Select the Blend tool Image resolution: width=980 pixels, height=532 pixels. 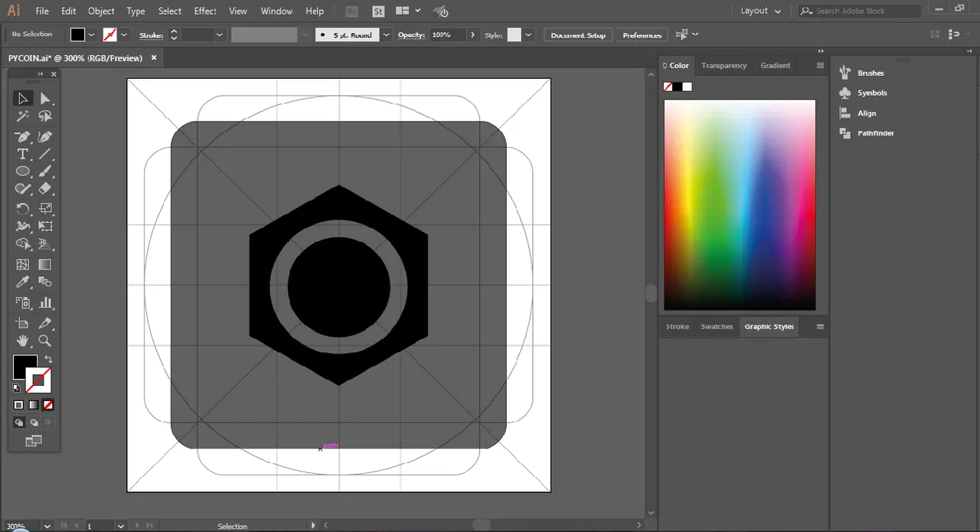pos(45,282)
